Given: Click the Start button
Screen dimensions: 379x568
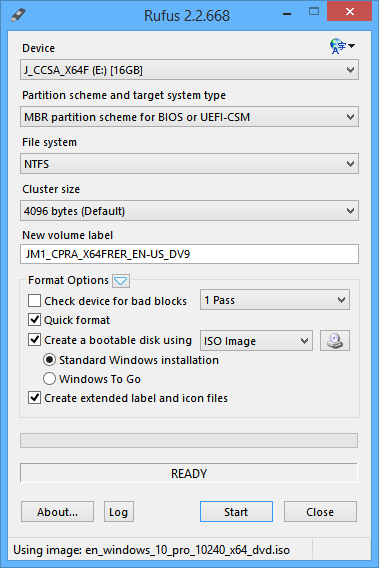Looking at the screenshot, I should coord(236,512).
